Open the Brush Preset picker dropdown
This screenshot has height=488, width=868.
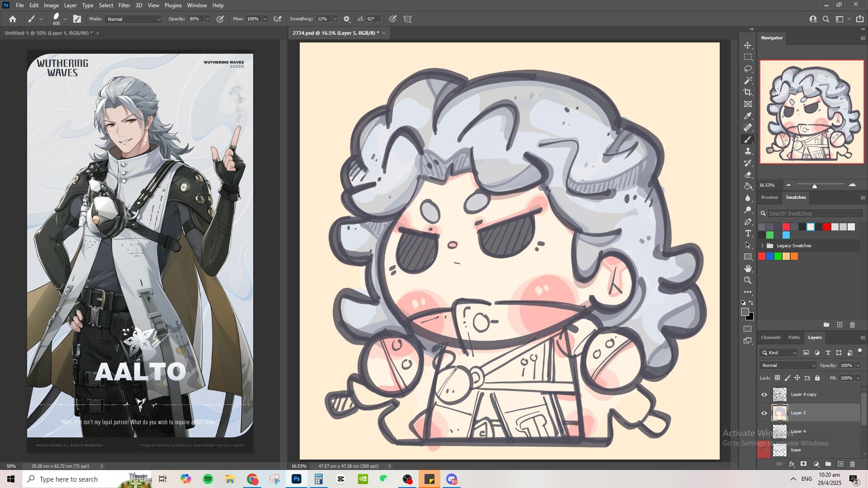pyautogui.click(x=65, y=19)
